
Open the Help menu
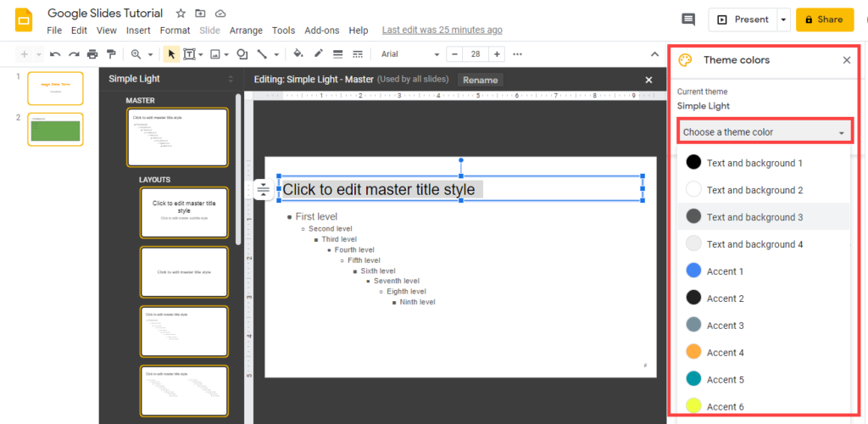(x=359, y=31)
